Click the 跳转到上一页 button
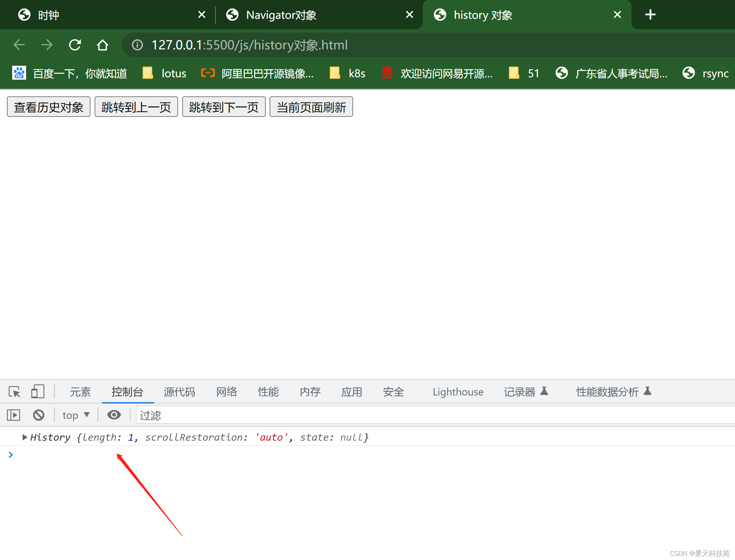Screen dimensions: 735x560 (136, 107)
